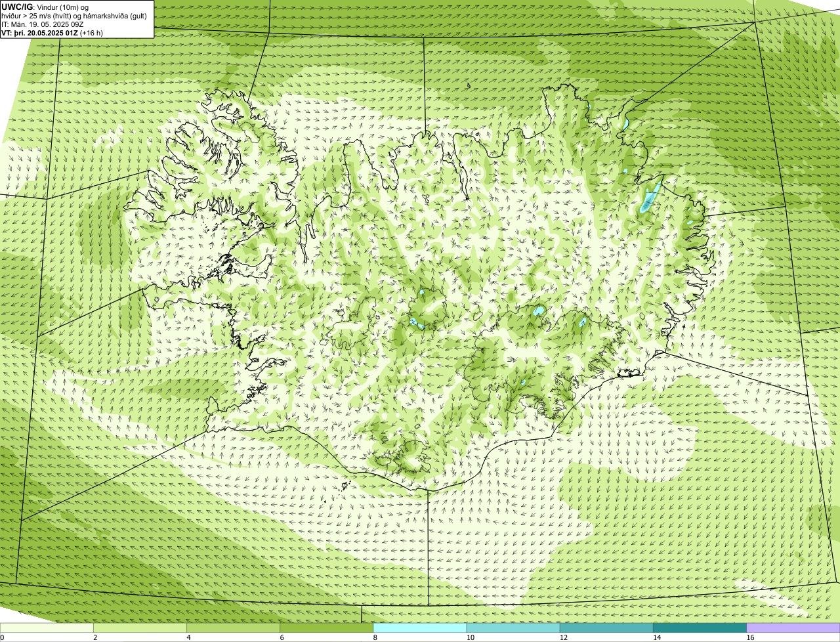This screenshot has height=642, width=840.
Task: Click the 'VT: þri. 20.05.2025 01Z (+16 h)' line
Action: tap(52, 32)
